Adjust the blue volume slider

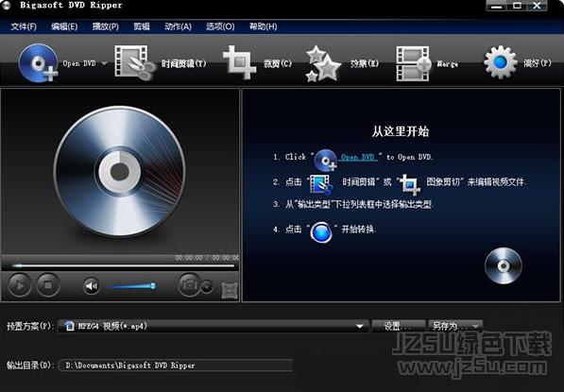[x=131, y=286]
